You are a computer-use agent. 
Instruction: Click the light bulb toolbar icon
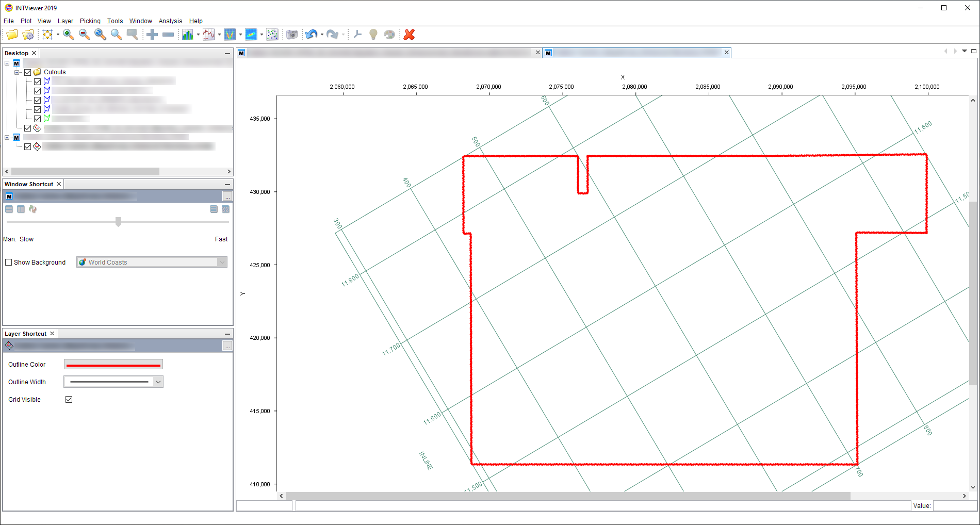coord(373,35)
